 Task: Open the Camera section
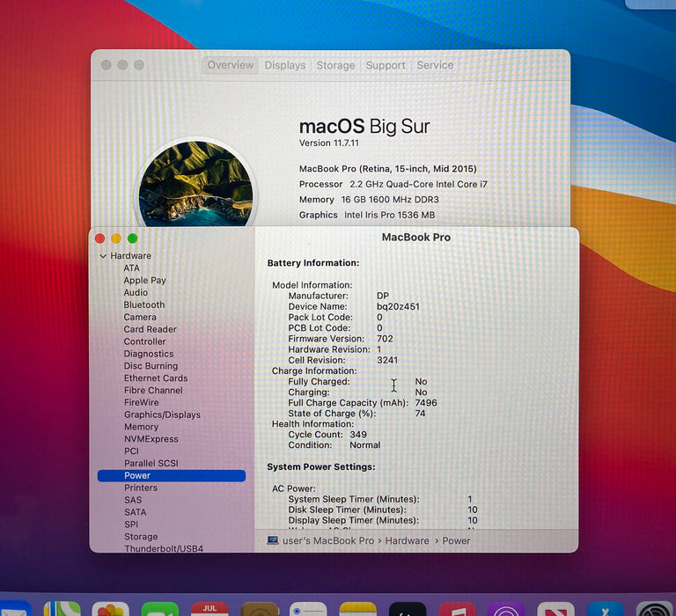click(x=140, y=317)
